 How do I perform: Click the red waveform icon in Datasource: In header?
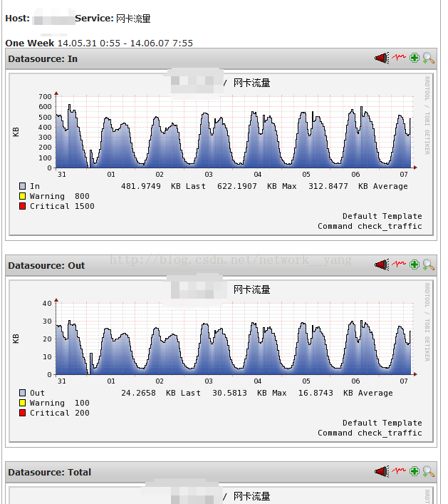399,57
